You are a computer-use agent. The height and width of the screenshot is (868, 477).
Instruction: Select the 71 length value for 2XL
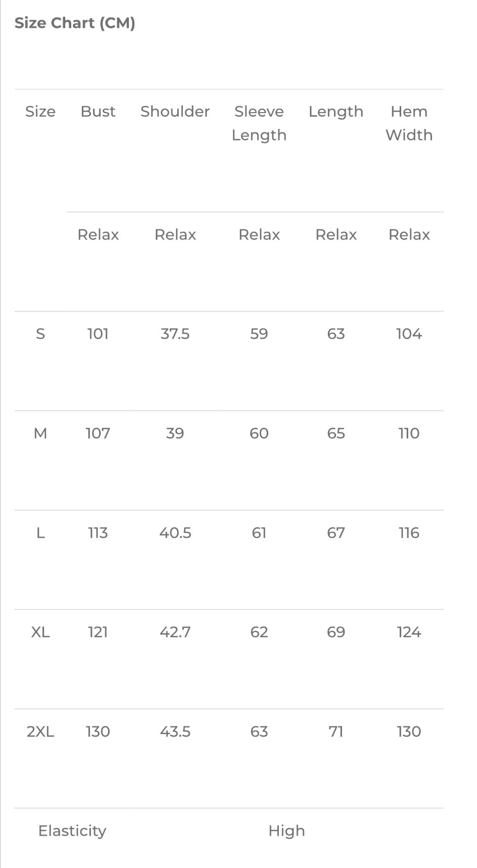tap(336, 732)
